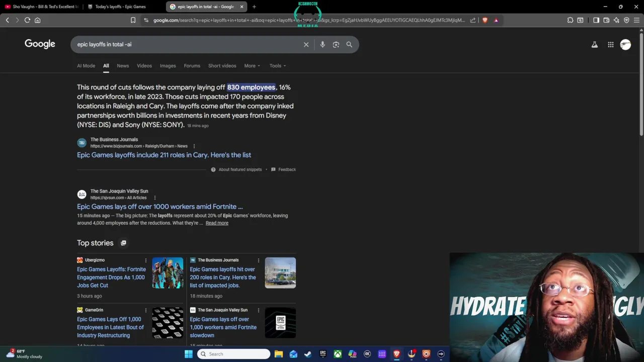Open the Google account avatar
The image size is (644, 362).
(x=625, y=45)
